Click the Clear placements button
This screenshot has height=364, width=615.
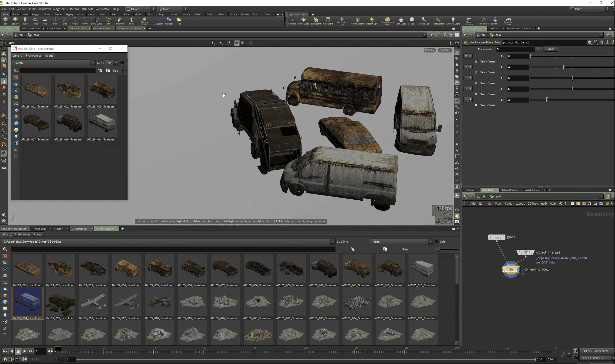pyautogui.click(x=550, y=49)
